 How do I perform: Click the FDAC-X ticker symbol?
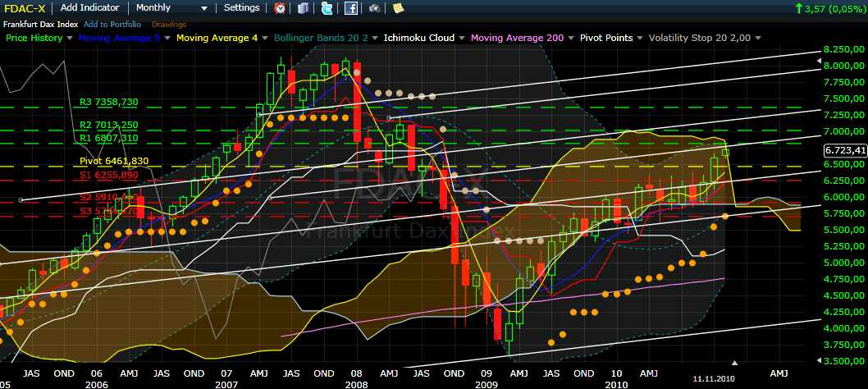click(x=25, y=7)
